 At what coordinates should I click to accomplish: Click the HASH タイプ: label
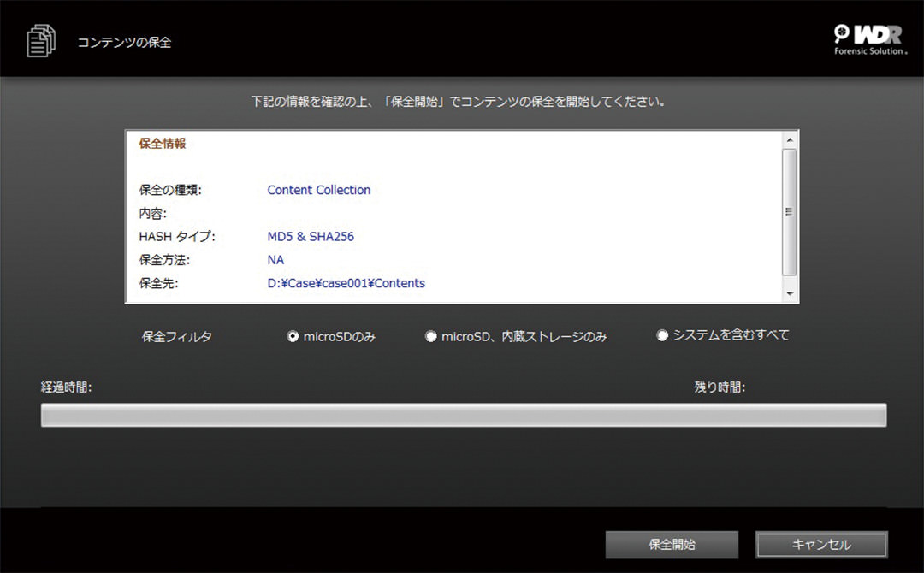[177, 236]
